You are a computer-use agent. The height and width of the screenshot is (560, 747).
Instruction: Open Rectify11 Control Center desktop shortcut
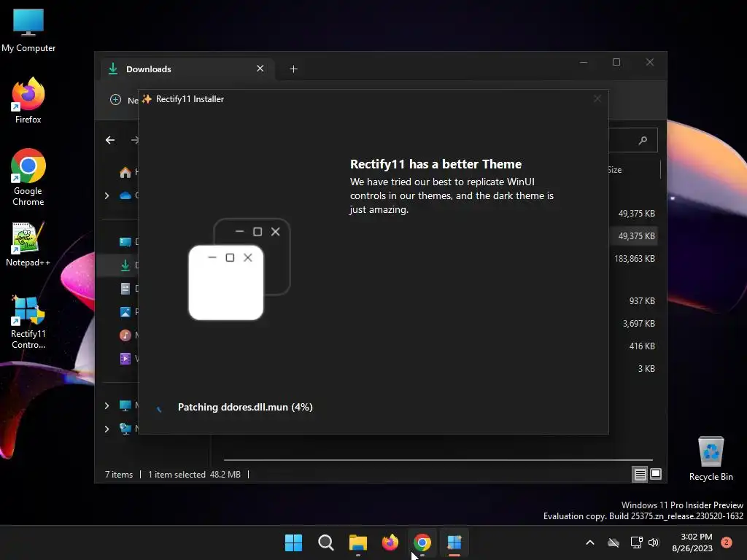coord(28,322)
